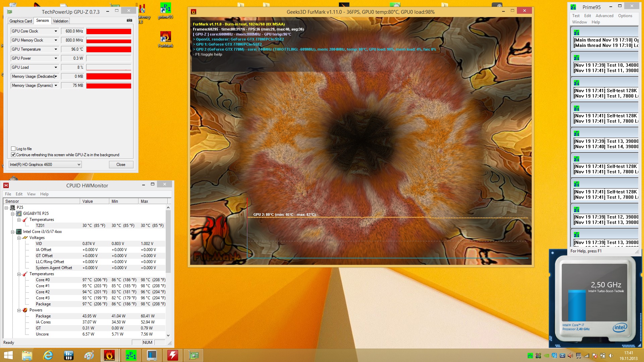
Task: Open the GPU Memory Clock sensor dropdown
Action: (x=56, y=40)
